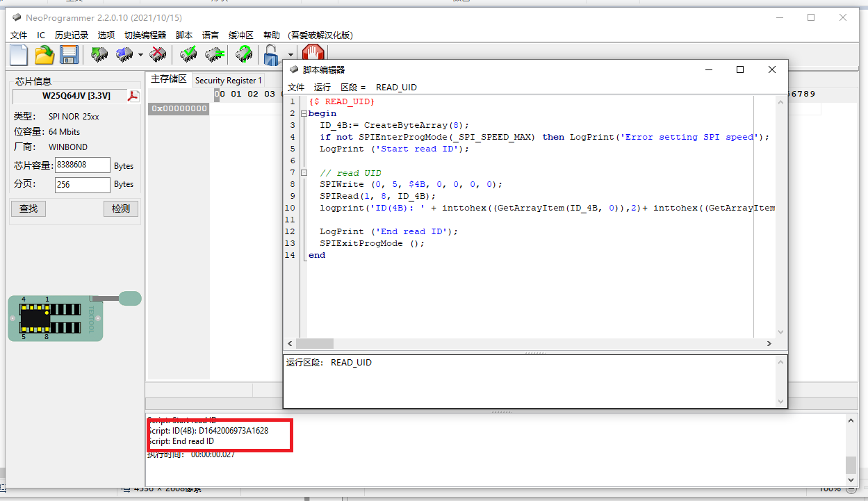This screenshot has height=501, width=868.
Task: Click the Write chip icon
Action: coord(125,54)
